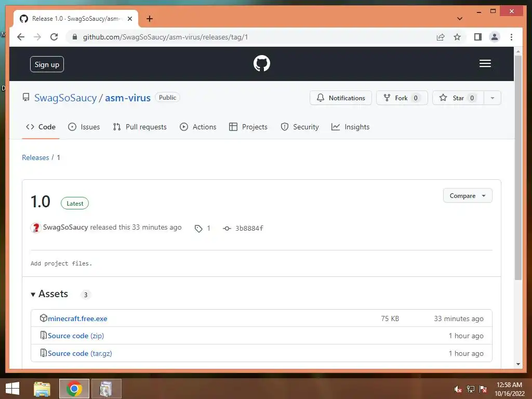
Task: Click the Sign up button
Action: 47,64
